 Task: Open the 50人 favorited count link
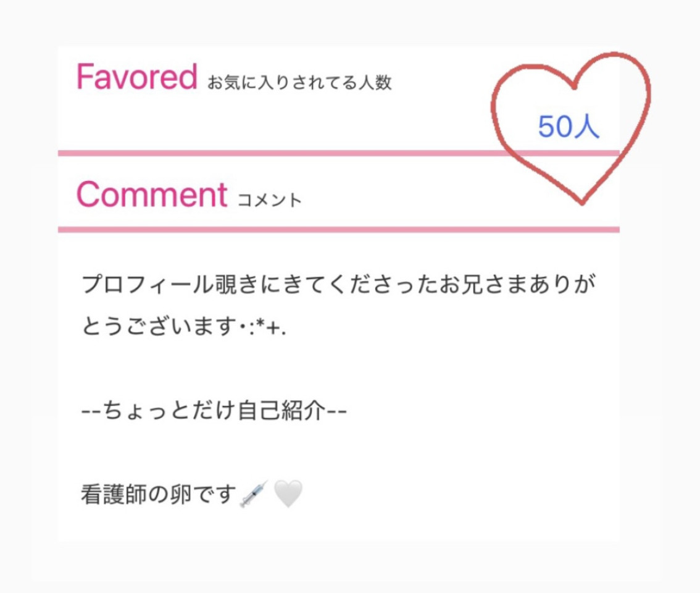pos(568,127)
